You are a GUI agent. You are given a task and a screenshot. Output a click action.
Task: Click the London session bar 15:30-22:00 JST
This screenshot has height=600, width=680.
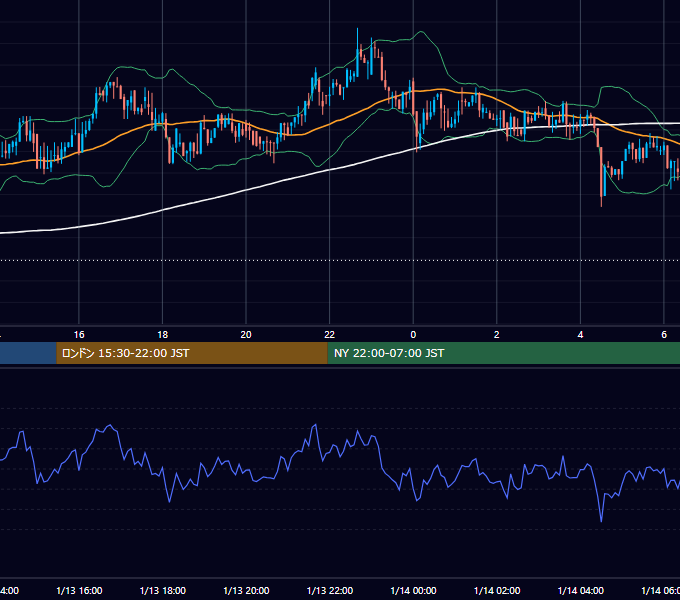coord(192,353)
